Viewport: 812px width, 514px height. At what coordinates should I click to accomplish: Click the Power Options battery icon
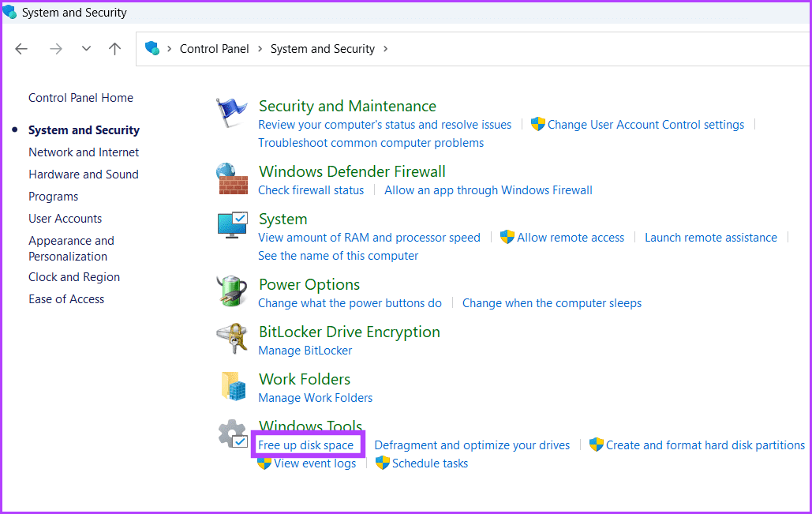(x=231, y=291)
